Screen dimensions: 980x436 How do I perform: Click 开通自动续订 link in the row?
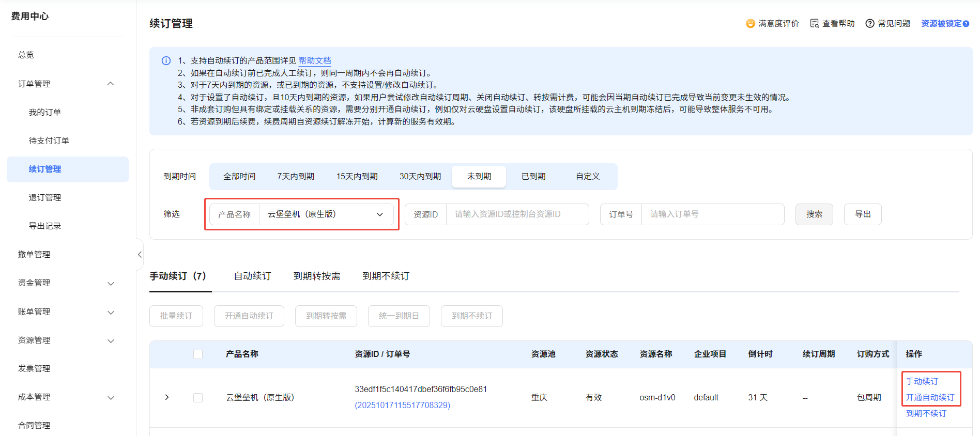(930, 397)
